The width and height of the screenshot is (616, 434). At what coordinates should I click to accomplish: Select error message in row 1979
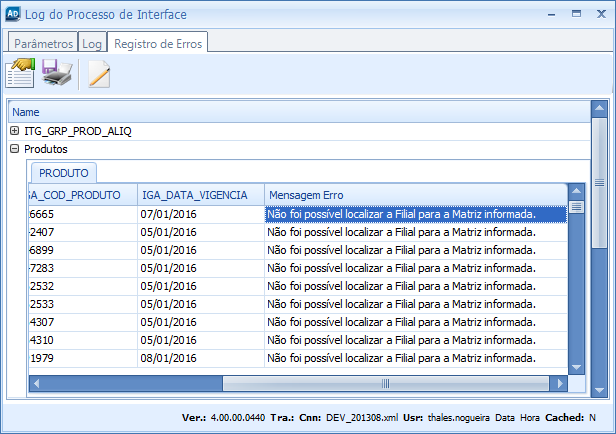(416, 359)
